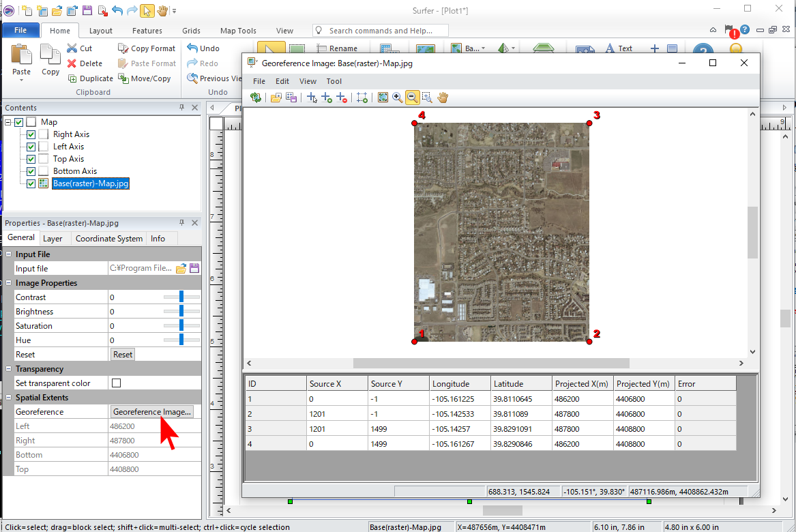Click the Delete Point red minus icon
The width and height of the screenshot is (796, 532).
pos(342,98)
